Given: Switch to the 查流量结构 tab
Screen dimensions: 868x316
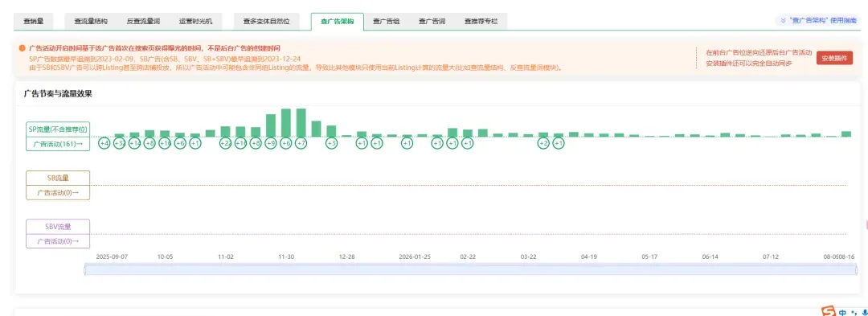Looking at the screenshot, I should click(x=91, y=21).
